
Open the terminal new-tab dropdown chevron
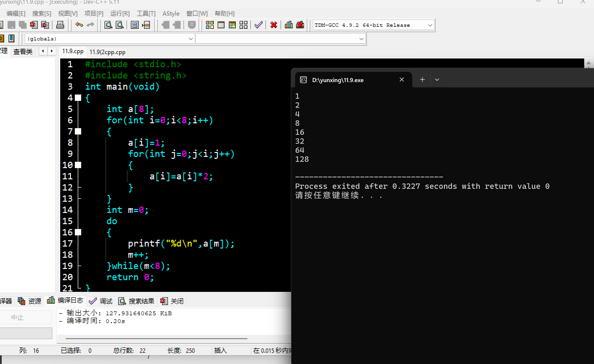coord(437,80)
